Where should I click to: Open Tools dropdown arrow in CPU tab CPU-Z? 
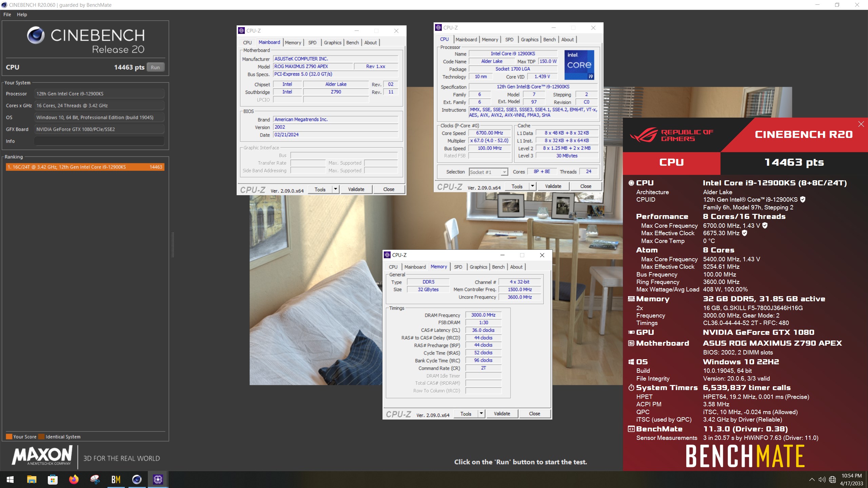pos(532,186)
